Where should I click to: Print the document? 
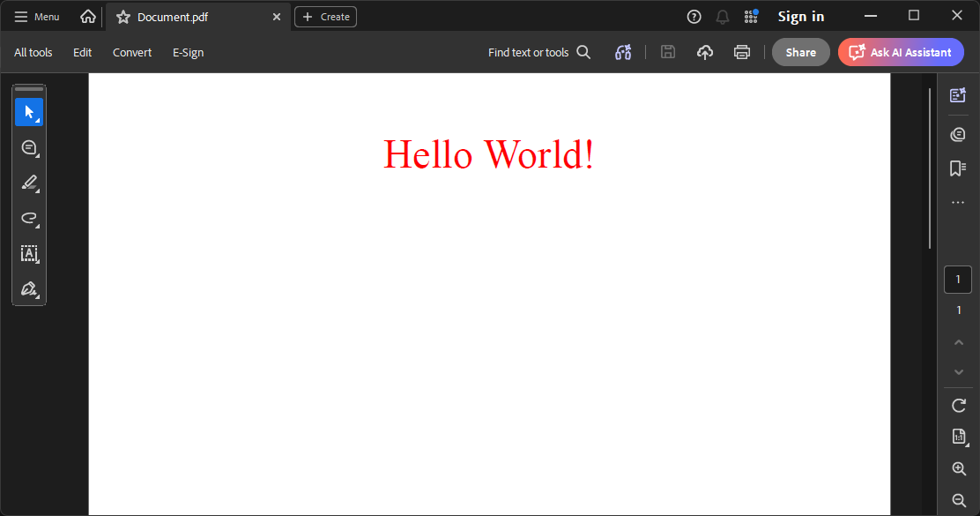click(x=742, y=52)
